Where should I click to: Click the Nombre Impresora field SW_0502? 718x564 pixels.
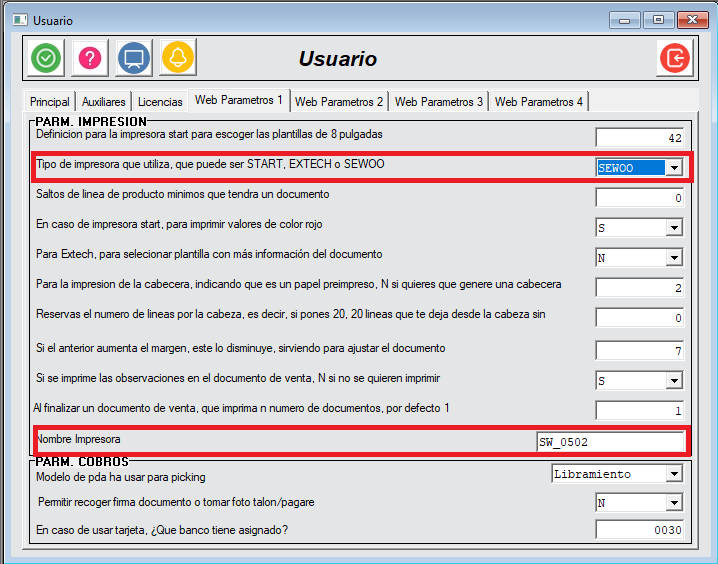click(x=611, y=442)
